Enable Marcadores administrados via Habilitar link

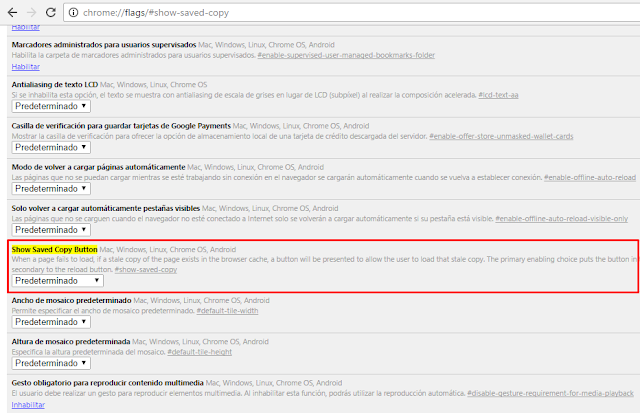pyautogui.click(x=26, y=67)
